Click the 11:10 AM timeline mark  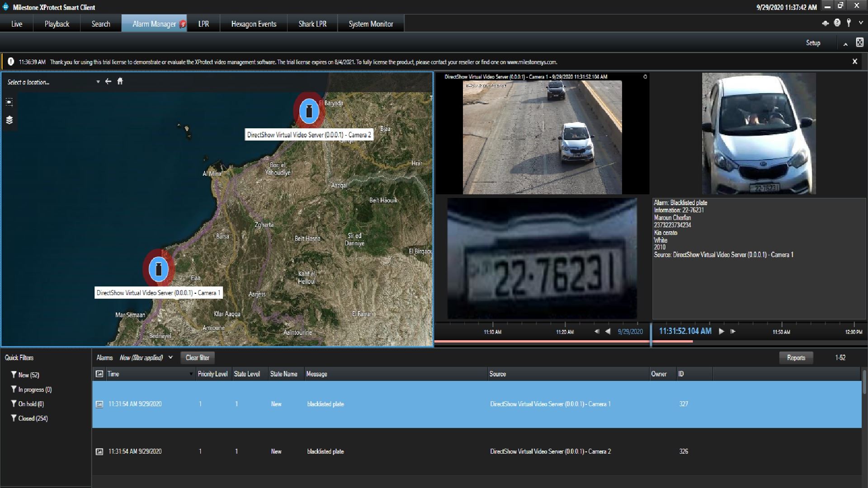click(492, 332)
